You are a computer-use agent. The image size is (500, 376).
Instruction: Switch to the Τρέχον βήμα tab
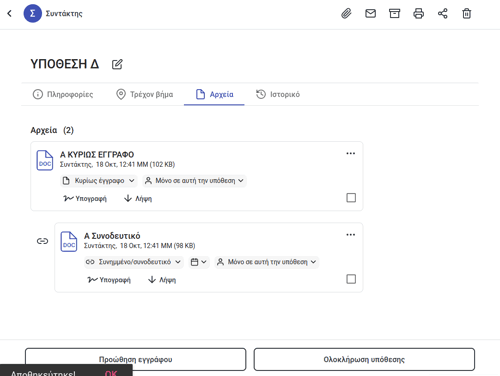click(x=145, y=94)
